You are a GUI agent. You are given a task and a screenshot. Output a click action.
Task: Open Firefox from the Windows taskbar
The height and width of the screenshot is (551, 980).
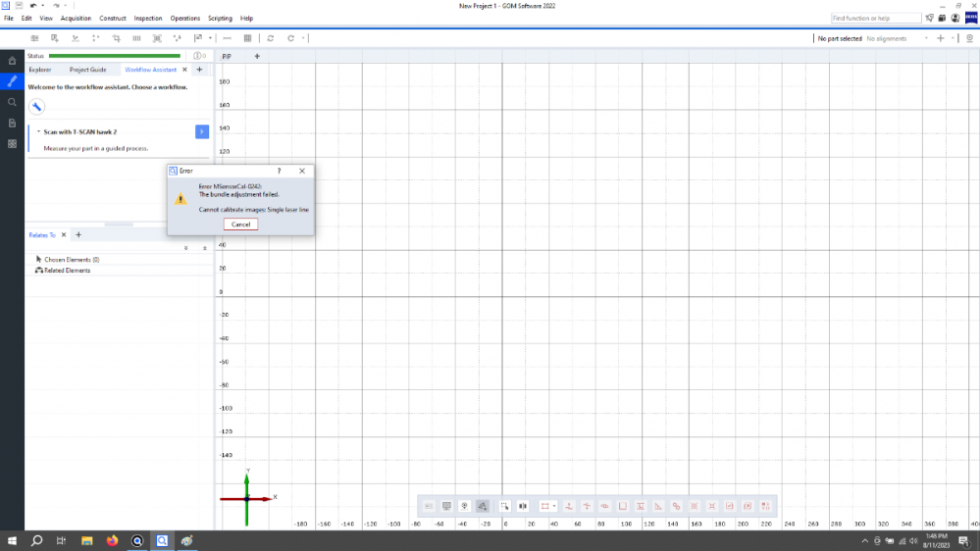(x=111, y=540)
